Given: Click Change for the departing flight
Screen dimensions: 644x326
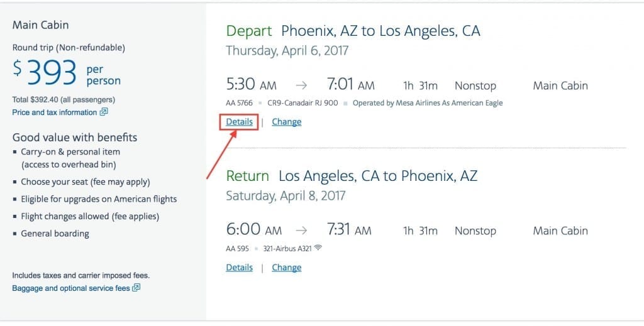Looking at the screenshot, I should [286, 122].
